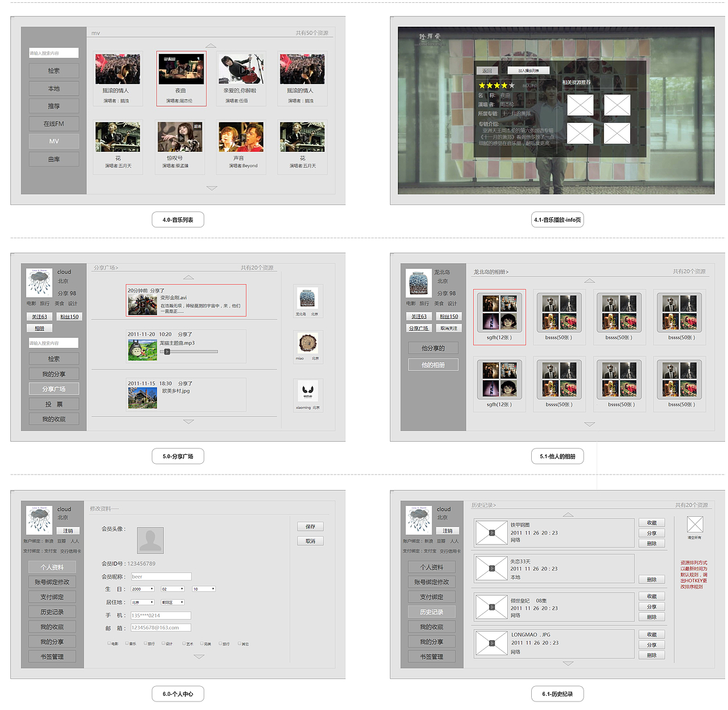728x710 pixels.
Task: Click 收藏 for the 铁甲钢圈 history item
Action: [652, 522]
